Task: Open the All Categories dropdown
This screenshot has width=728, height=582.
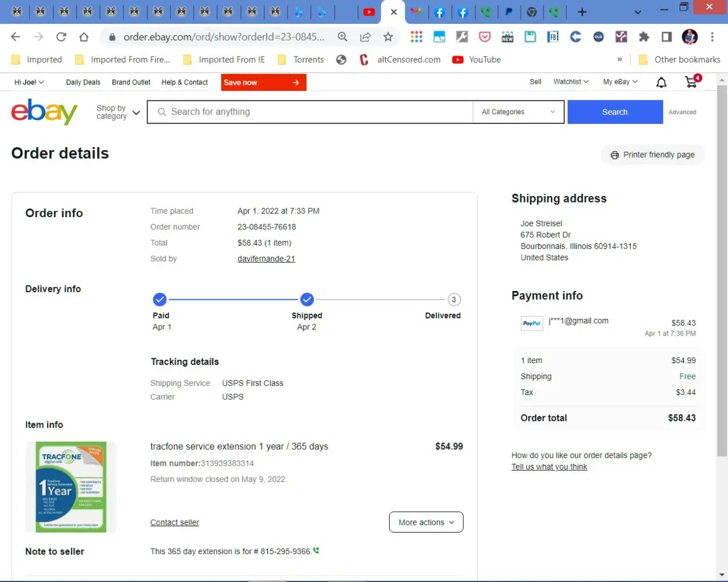Action: coord(518,112)
